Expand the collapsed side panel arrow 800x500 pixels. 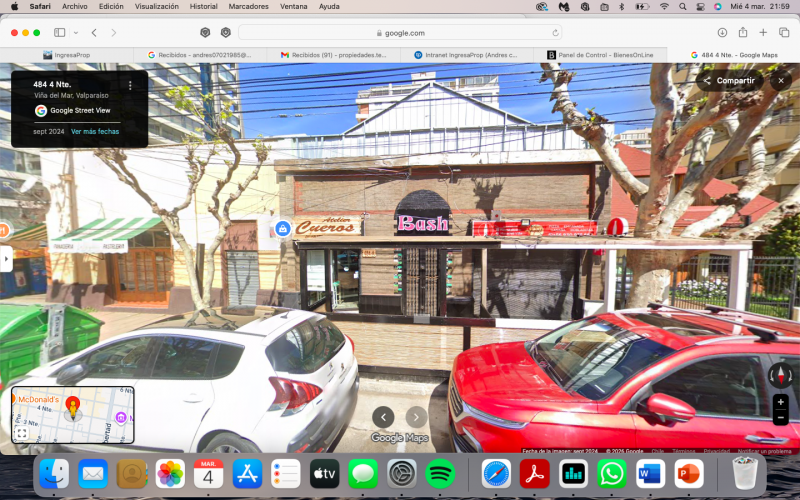click(5, 259)
